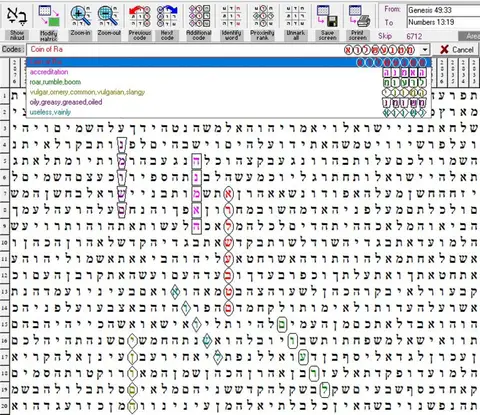
Task: Click the yellow-diamond he in row 20
Action: pyautogui.click(x=132, y=406)
